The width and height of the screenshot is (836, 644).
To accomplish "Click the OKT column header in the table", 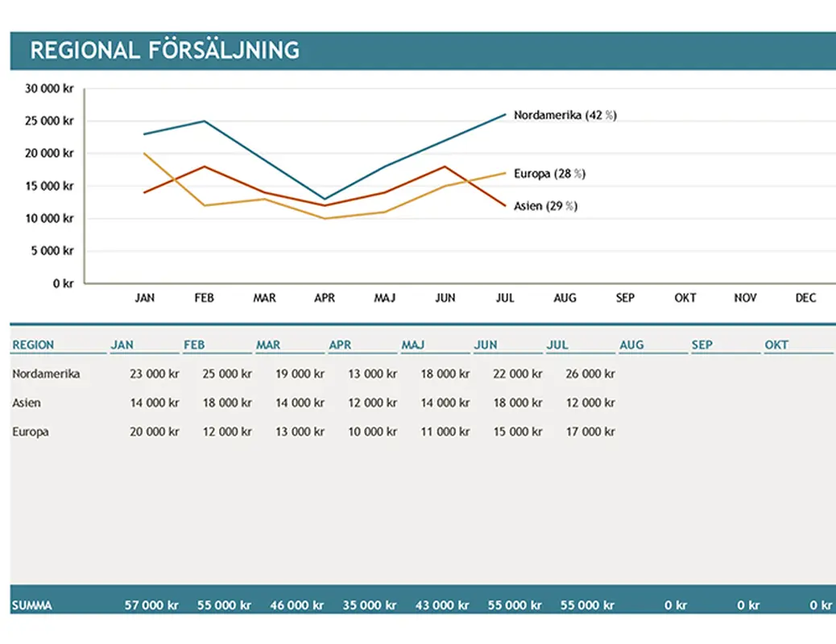I will (x=776, y=345).
